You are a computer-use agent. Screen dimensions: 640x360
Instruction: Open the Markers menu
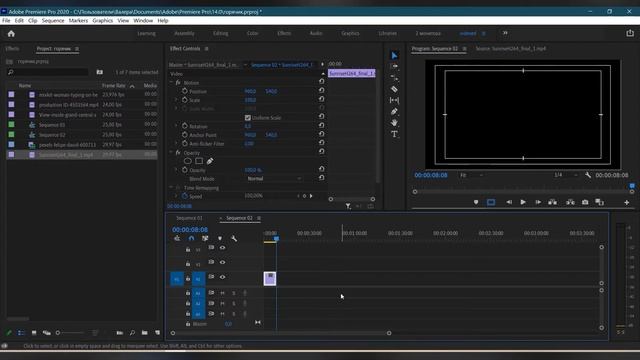click(78, 20)
